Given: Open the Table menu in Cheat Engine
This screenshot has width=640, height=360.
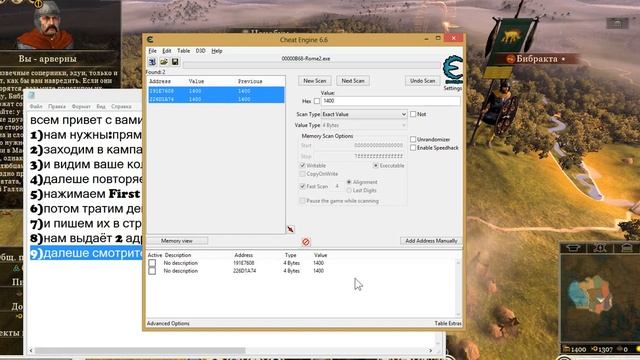Looking at the screenshot, I should pyautogui.click(x=183, y=51).
